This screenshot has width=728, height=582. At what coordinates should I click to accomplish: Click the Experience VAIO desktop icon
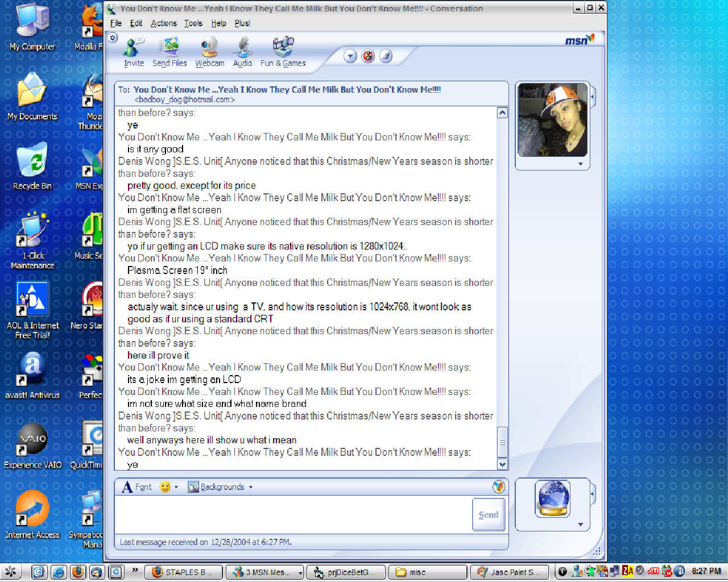[32, 447]
